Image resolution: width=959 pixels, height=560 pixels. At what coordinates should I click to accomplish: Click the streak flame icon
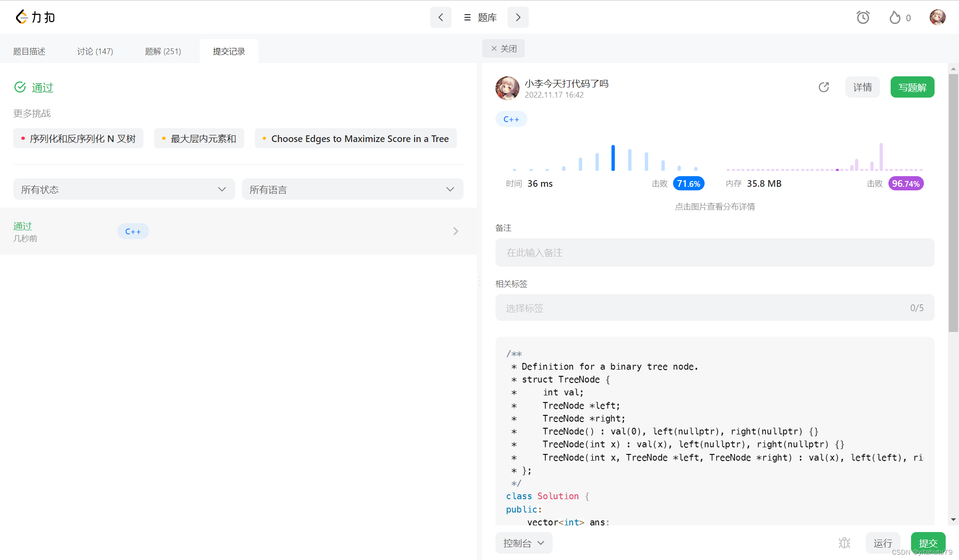click(x=895, y=17)
